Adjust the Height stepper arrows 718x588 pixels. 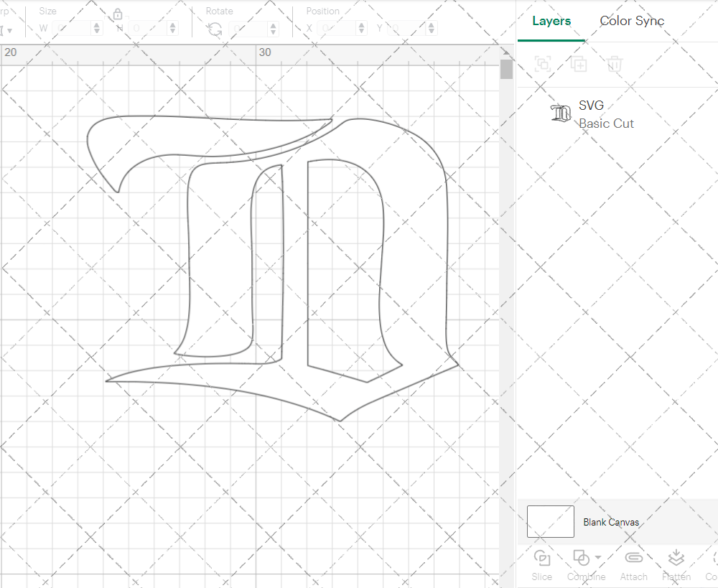172,29
